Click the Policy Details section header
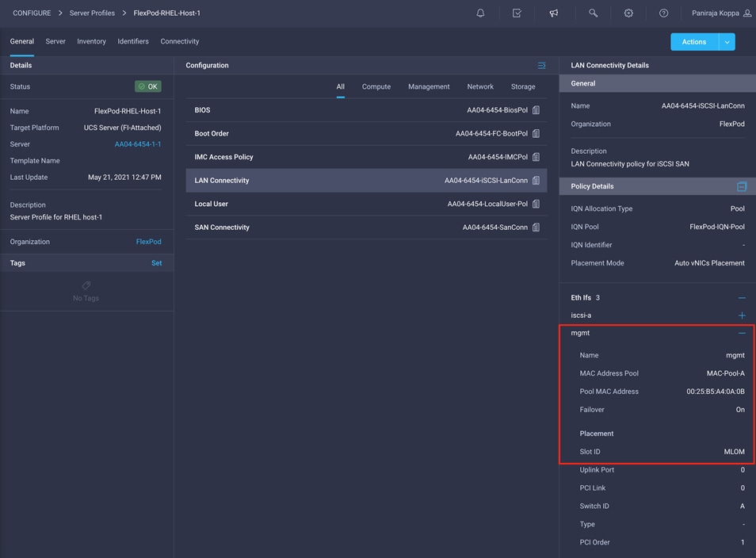Viewport: 756px width, 558px height. pos(657,186)
